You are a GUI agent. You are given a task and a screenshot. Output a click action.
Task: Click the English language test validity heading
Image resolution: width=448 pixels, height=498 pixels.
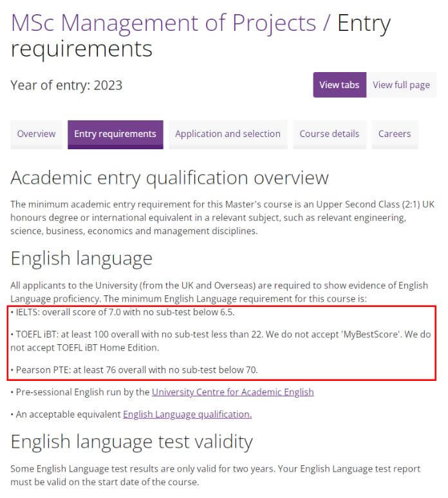point(131,442)
